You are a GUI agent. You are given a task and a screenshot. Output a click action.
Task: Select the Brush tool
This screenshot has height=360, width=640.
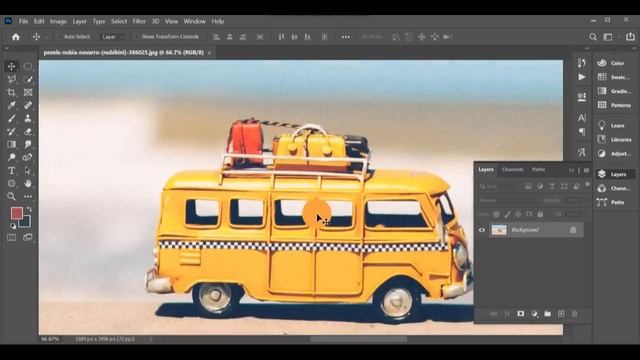(x=11, y=118)
